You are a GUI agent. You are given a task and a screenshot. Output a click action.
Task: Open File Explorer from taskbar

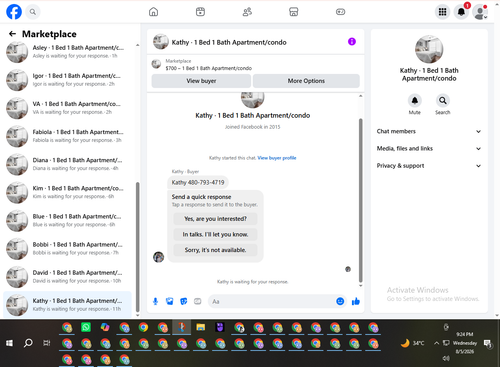(201, 327)
